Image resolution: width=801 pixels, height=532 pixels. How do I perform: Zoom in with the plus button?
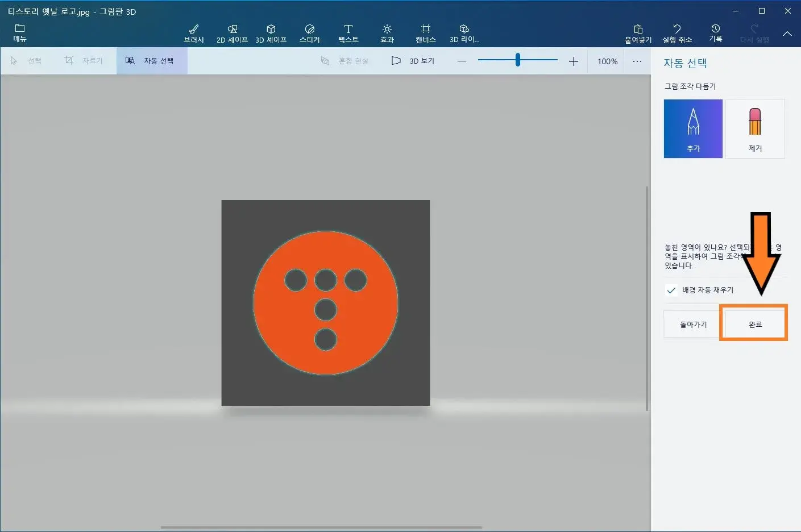pos(573,61)
